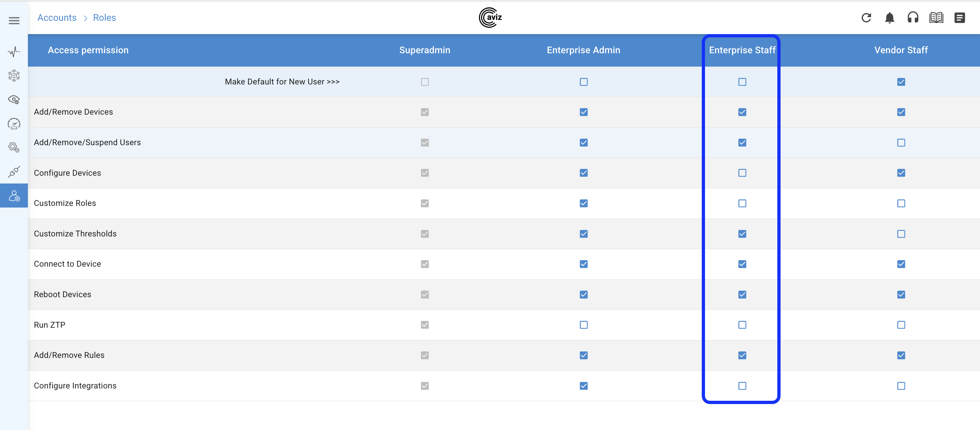Image resolution: width=980 pixels, height=430 pixels.
Task: Select the eye visibility sidebar icon
Action: 14,100
